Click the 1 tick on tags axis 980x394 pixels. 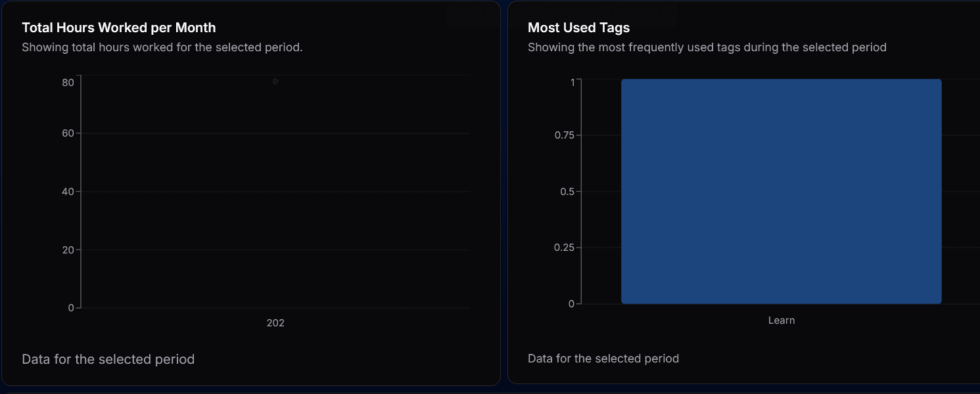(x=572, y=82)
